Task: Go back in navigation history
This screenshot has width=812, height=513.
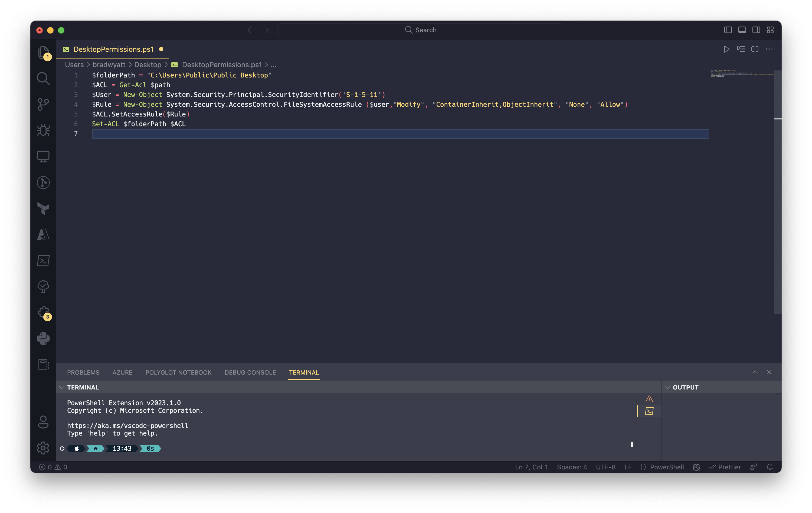Action: tap(251, 30)
